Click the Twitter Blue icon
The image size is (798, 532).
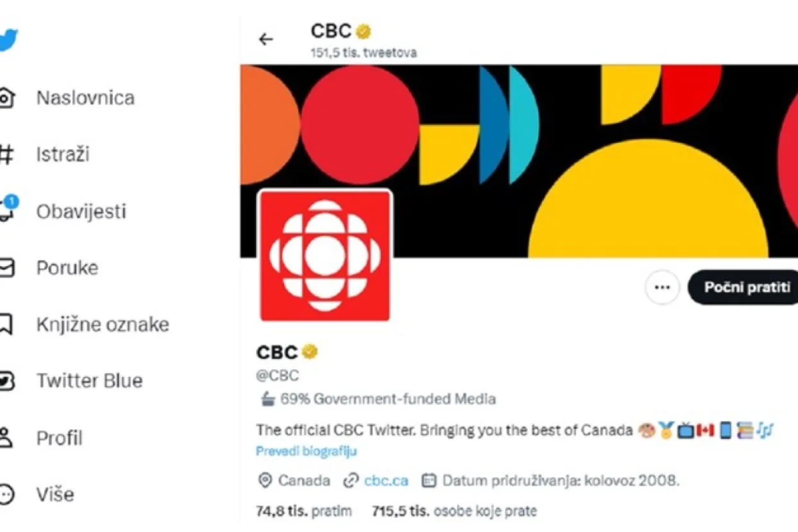click(6, 381)
